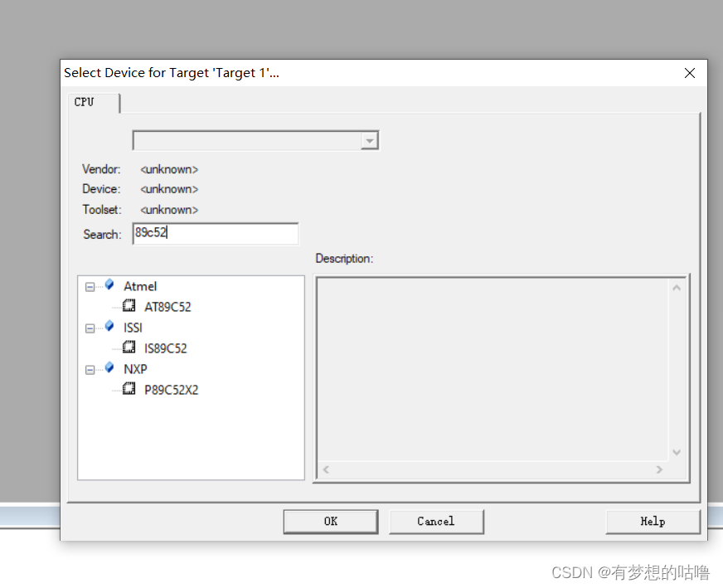Viewport: 723px width, 588px height.
Task: Click the Description scroll up arrow
Action: coord(677,289)
